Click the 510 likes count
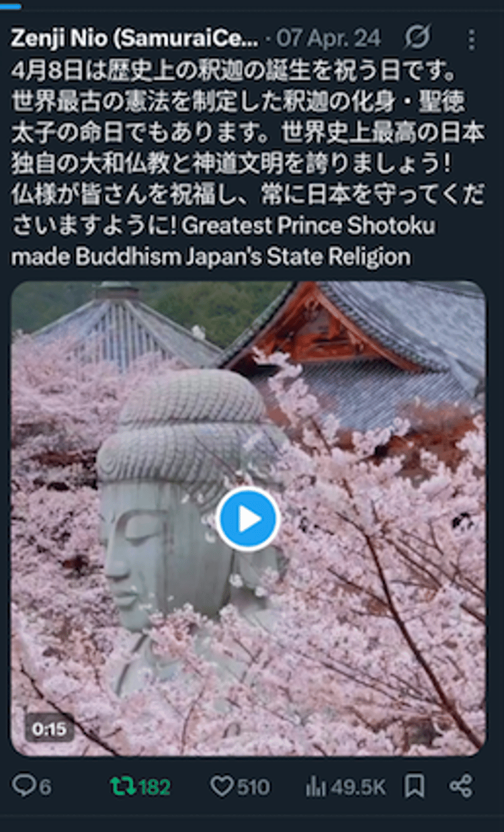The height and width of the screenshot is (832, 504). point(253,787)
